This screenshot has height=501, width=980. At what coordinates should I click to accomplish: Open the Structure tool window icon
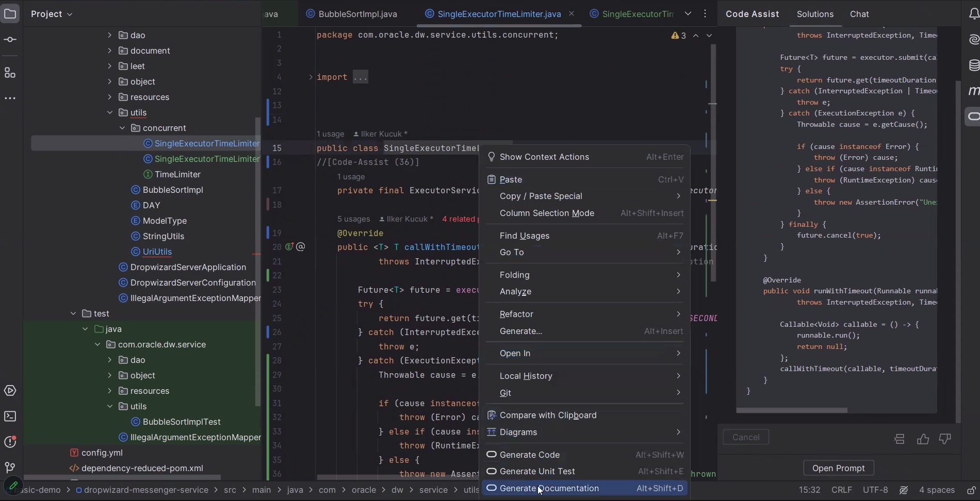[x=10, y=73]
